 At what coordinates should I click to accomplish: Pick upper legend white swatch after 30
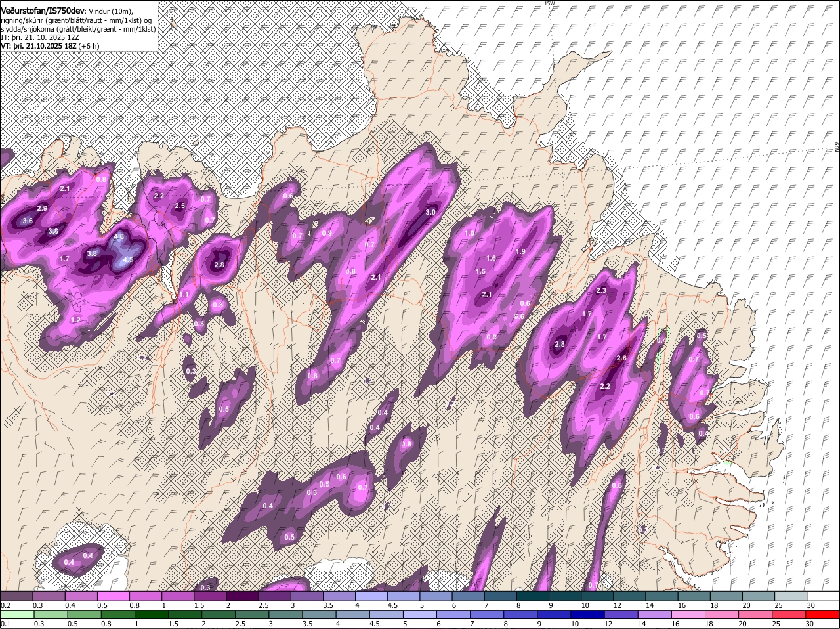(823, 596)
